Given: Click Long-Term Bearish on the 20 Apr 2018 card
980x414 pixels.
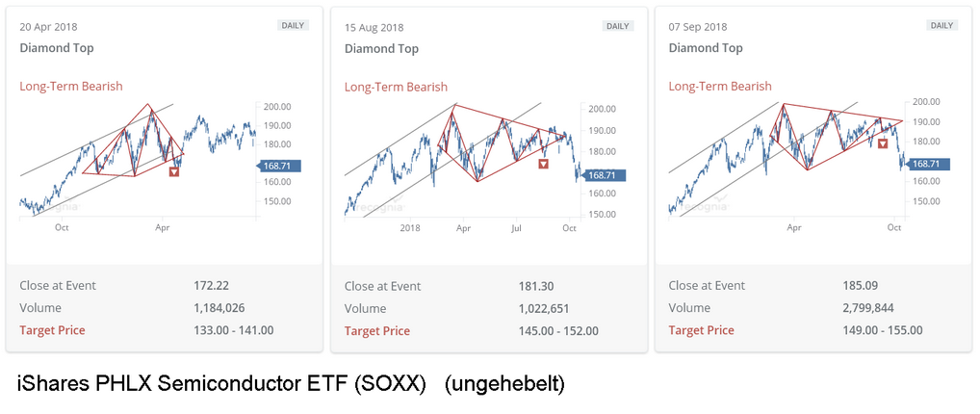Looking at the screenshot, I should click(71, 87).
